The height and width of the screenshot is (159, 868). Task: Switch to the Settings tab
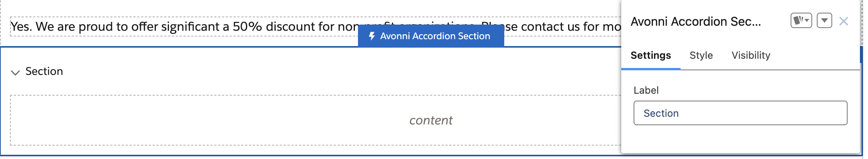click(x=651, y=56)
